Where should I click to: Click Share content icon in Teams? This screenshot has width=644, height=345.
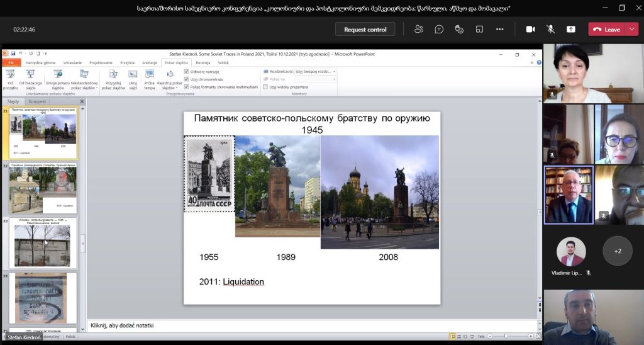pos(571,29)
